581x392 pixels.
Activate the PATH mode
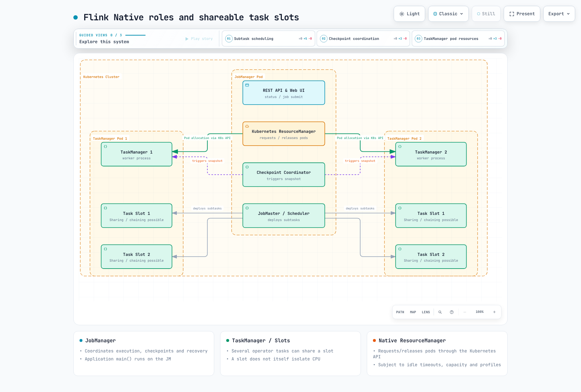coord(400,312)
